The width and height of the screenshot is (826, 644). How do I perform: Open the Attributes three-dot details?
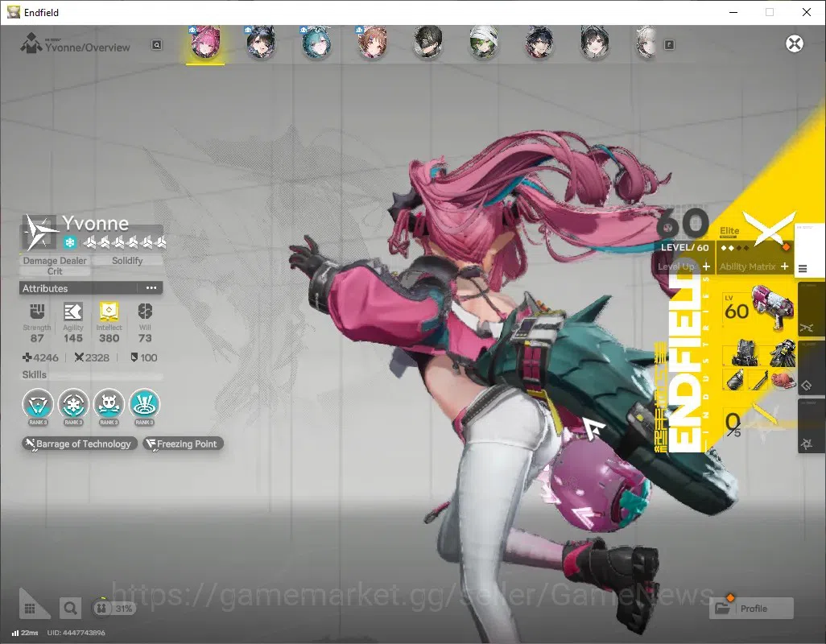click(x=151, y=288)
